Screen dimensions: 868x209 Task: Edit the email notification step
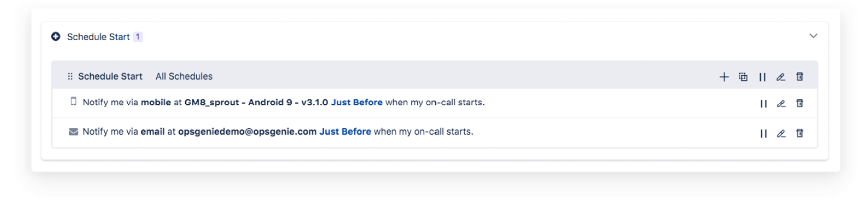[x=781, y=134]
